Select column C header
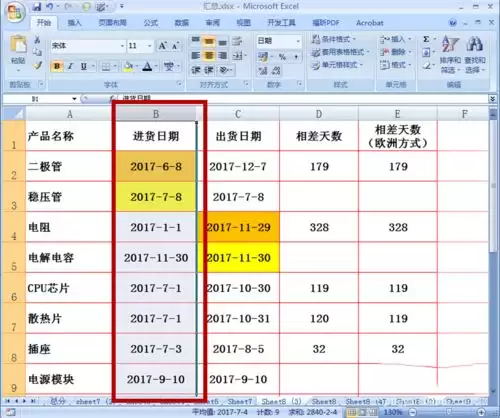The width and height of the screenshot is (500, 418). (x=238, y=114)
